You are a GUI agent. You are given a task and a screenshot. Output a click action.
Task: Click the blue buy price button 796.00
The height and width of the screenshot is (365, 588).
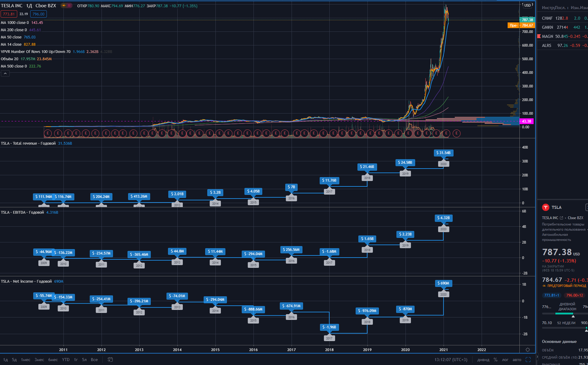pyautogui.click(x=38, y=14)
